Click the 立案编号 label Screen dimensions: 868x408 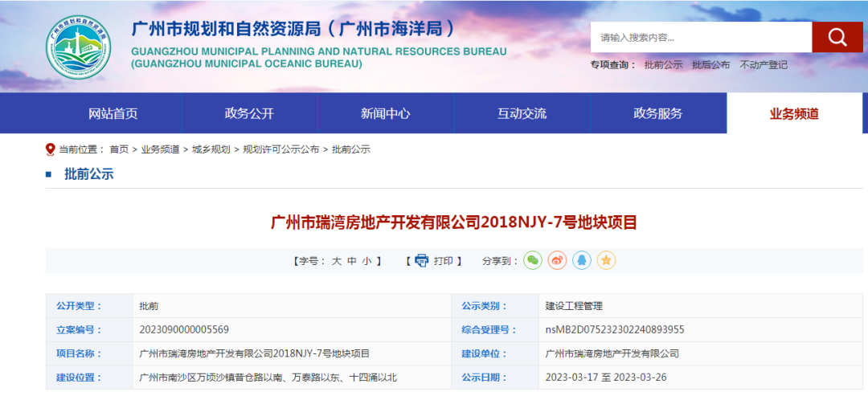click(x=79, y=330)
